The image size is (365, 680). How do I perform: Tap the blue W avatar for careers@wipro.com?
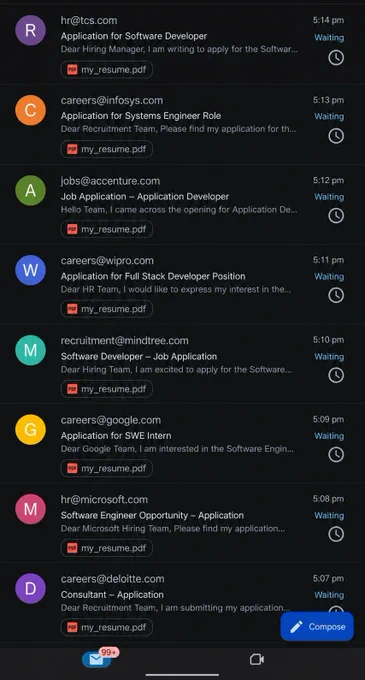coord(30,270)
